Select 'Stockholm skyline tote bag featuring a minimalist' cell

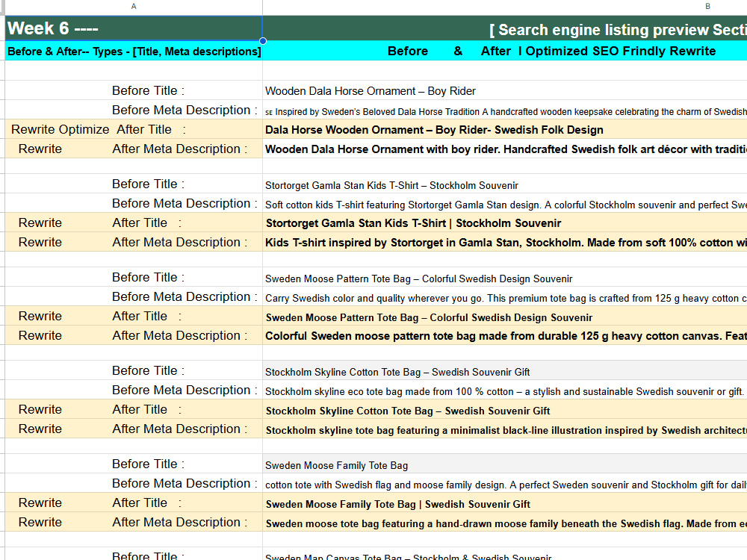click(504, 429)
